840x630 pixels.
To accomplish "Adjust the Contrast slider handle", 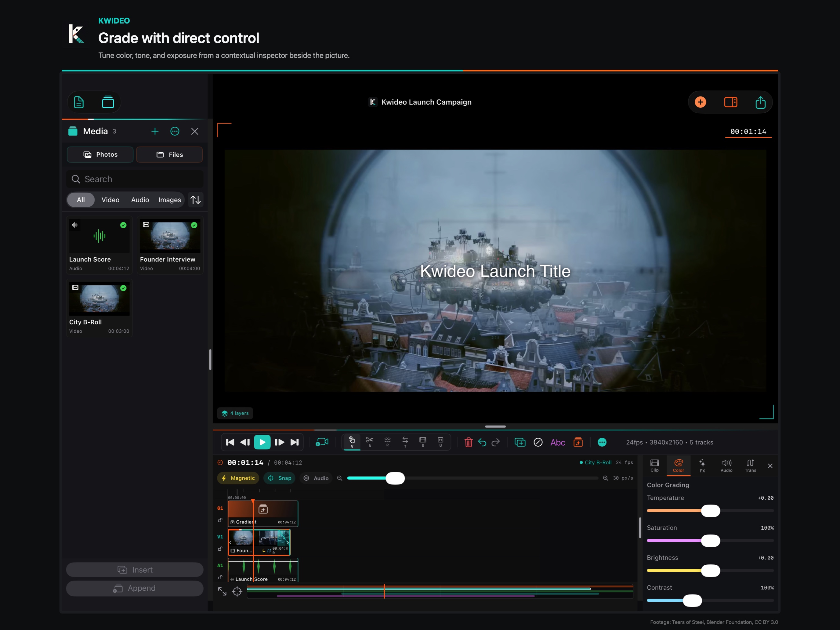I will pos(692,600).
